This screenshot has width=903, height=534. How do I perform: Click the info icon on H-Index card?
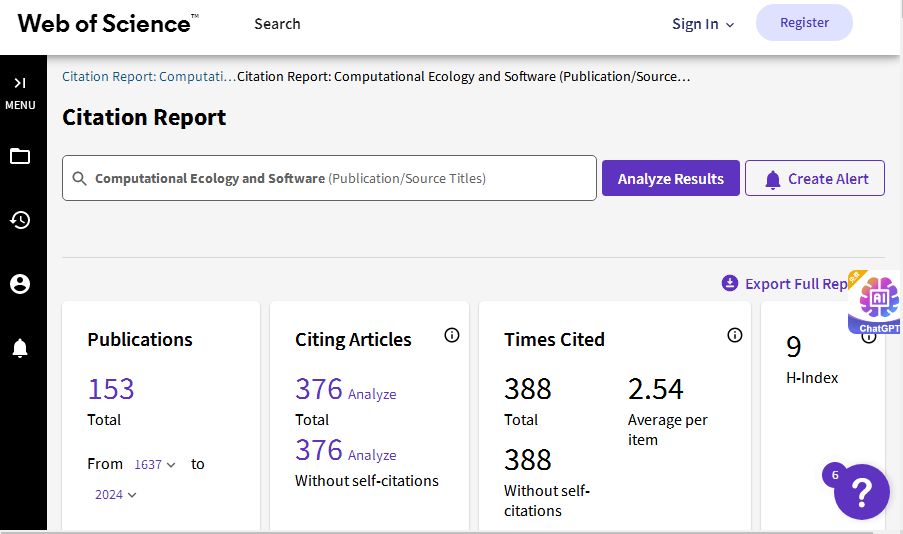coord(868,336)
